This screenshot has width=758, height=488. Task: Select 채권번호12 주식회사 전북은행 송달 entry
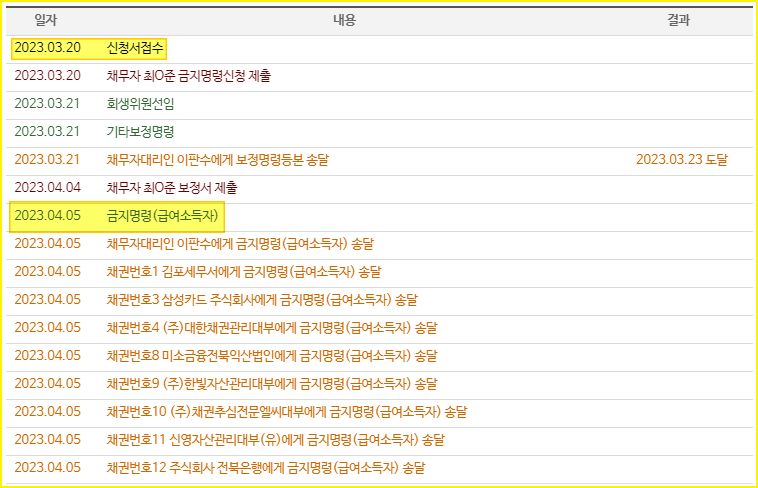click(266, 469)
